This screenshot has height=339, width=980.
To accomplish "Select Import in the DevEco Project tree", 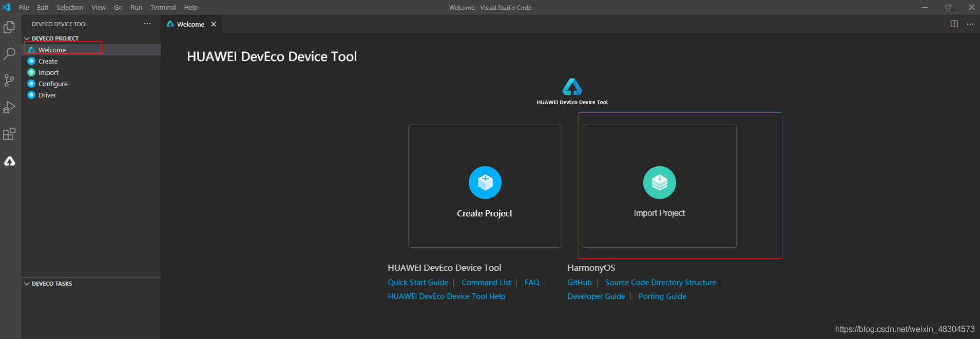I will (91, 72).
